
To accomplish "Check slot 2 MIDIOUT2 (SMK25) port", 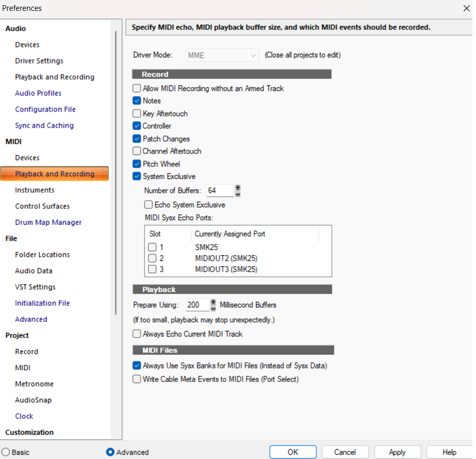I will (152, 258).
